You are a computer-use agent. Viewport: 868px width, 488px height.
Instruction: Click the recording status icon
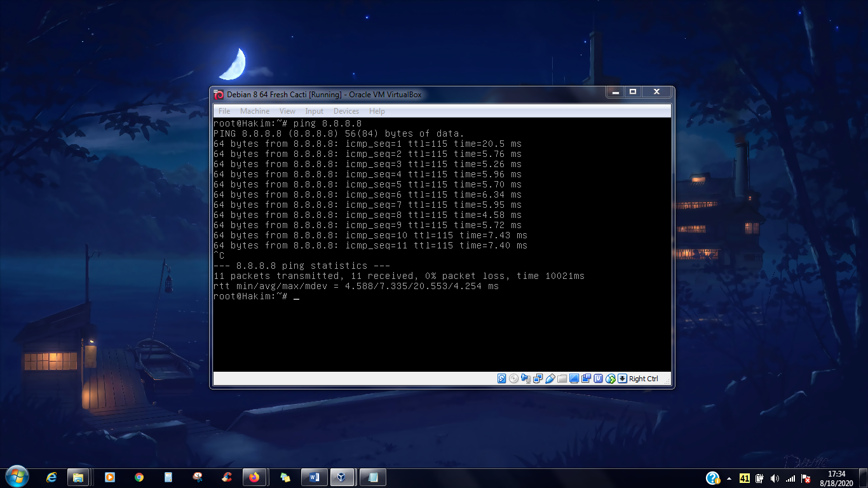coord(586,379)
